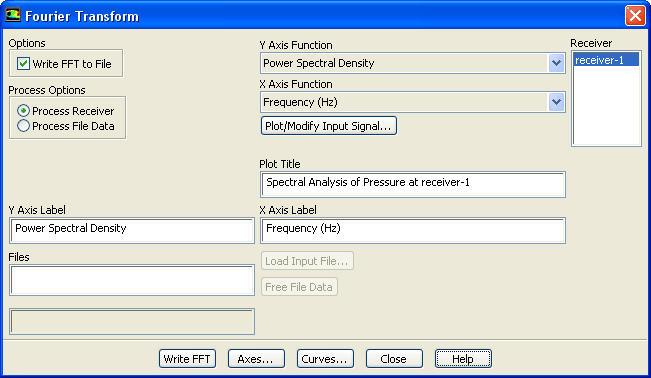Select the Process Receiver radio button
Image resolution: width=651 pixels, height=378 pixels.
tap(23, 111)
